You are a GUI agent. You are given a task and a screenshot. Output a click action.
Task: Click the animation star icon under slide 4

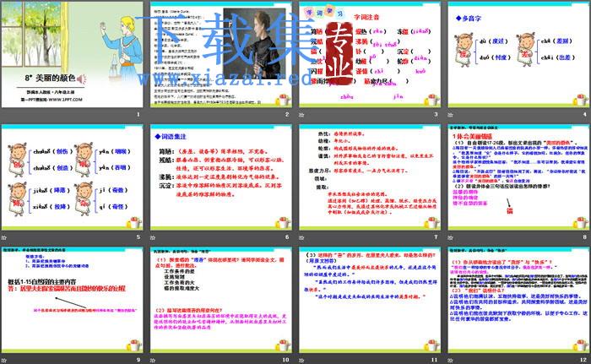[450, 114]
